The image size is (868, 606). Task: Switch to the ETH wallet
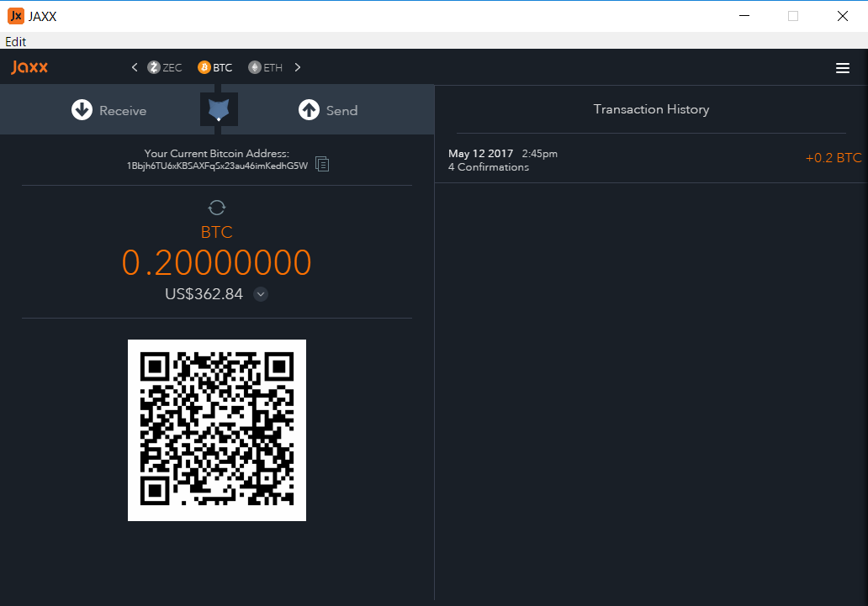pyautogui.click(x=265, y=67)
